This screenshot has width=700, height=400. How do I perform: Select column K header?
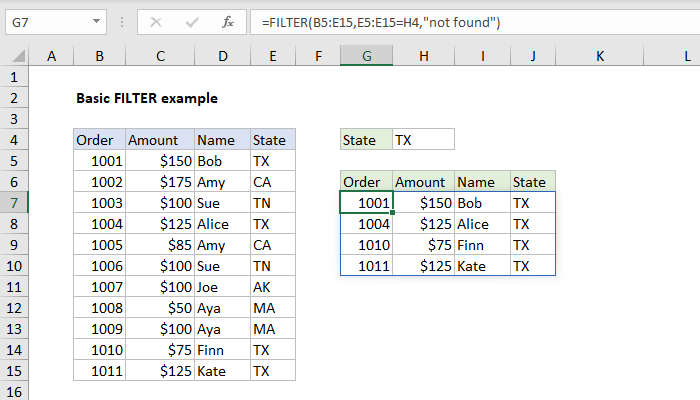600,56
